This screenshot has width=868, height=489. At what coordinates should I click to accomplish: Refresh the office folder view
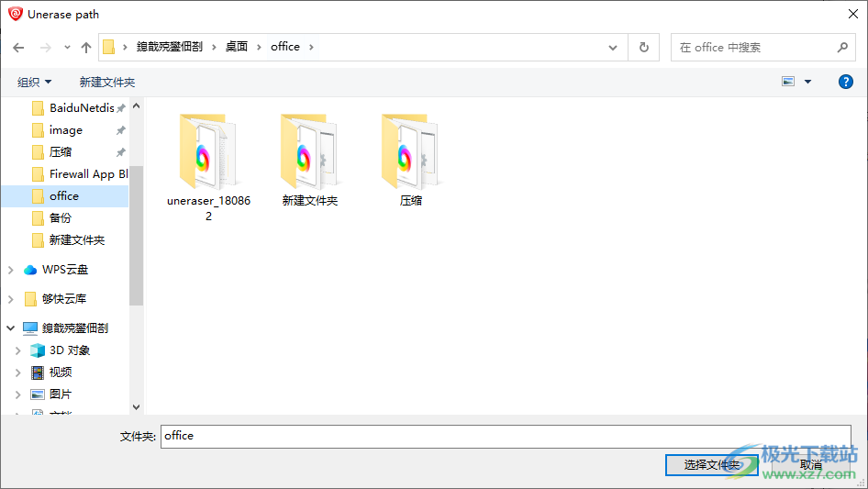644,48
